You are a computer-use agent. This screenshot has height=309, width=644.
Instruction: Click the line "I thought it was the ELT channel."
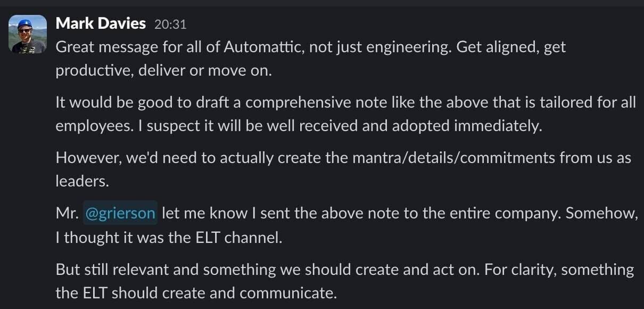169,237
